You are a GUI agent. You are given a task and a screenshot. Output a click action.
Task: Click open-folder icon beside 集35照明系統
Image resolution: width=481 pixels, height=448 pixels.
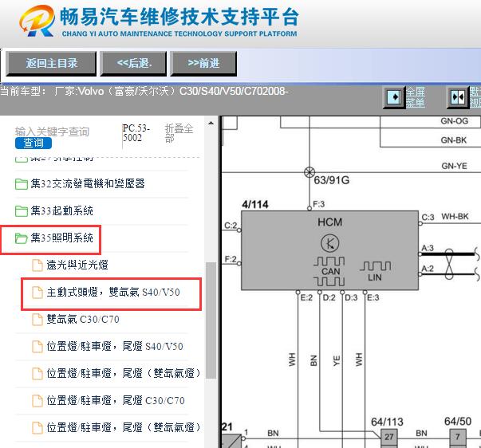coord(22,238)
